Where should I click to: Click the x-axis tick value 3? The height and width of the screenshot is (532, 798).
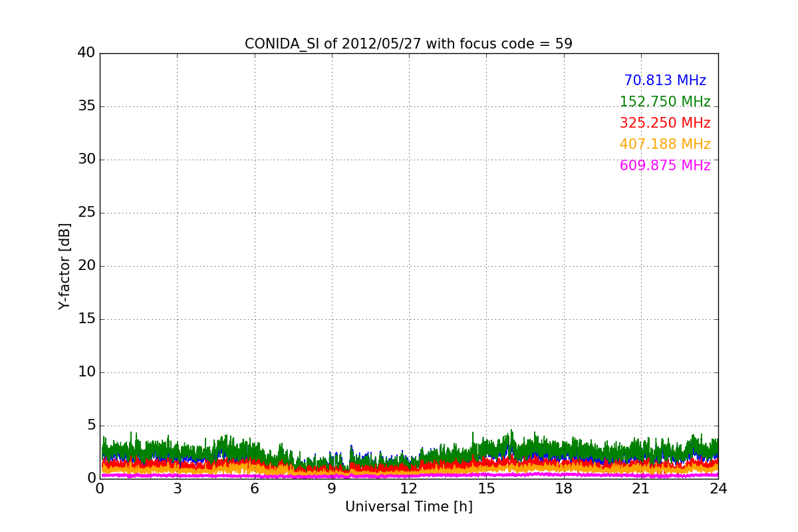[177, 489]
